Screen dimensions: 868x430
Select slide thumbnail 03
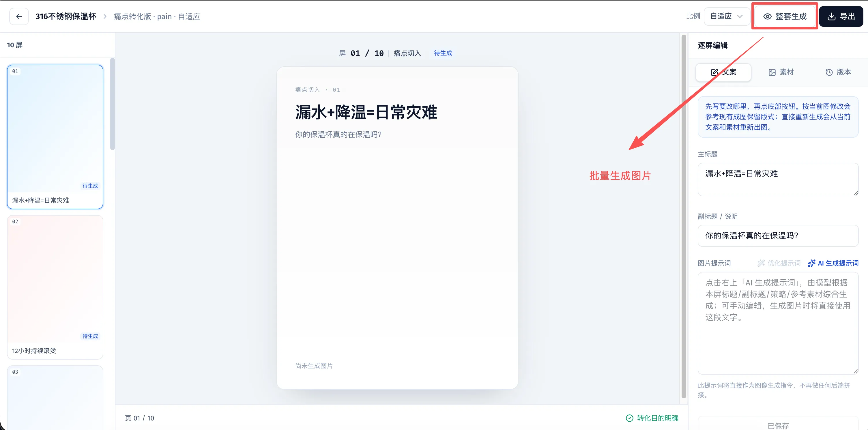click(x=55, y=398)
